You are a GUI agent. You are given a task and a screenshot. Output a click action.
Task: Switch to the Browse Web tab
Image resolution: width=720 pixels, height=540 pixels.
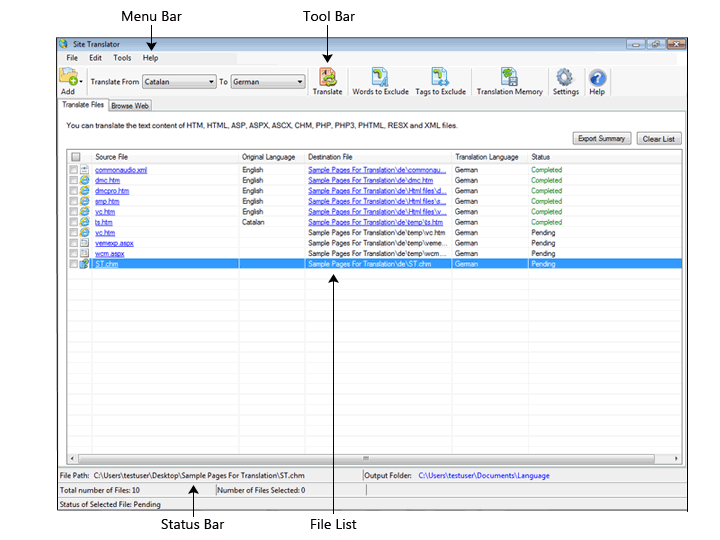pyautogui.click(x=130, y=106)
